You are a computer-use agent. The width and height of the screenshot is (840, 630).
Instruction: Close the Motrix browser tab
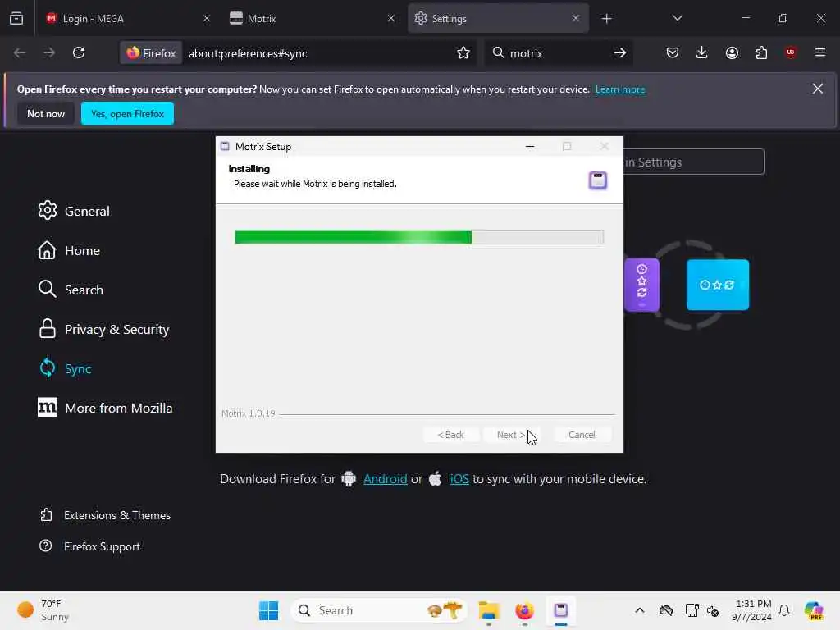(x=391, y=18)
